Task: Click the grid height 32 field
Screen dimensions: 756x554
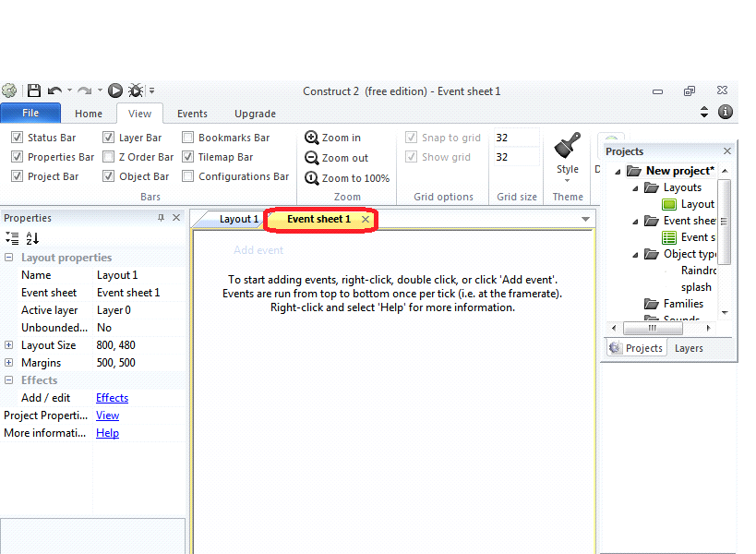Action: click(x=516, y=157)
